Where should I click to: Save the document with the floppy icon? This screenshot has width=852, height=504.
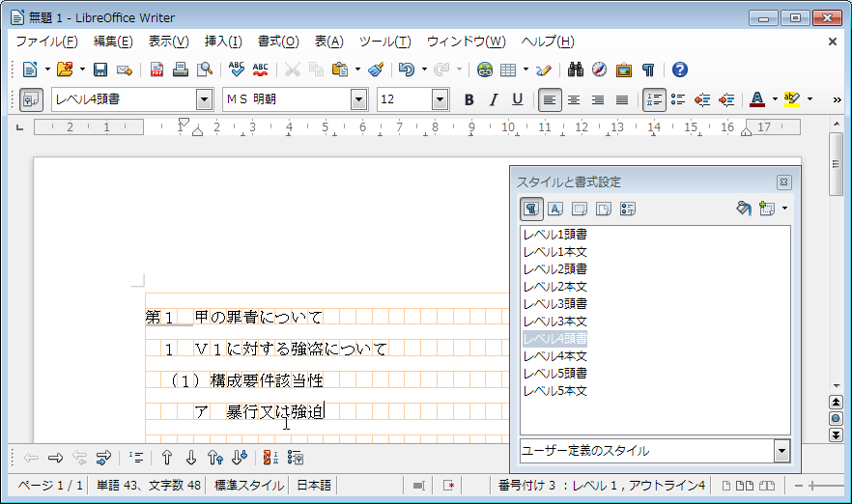100,70
